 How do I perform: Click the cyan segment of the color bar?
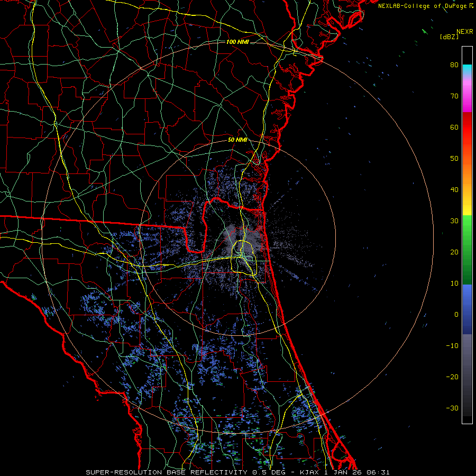tap(467, 70)
